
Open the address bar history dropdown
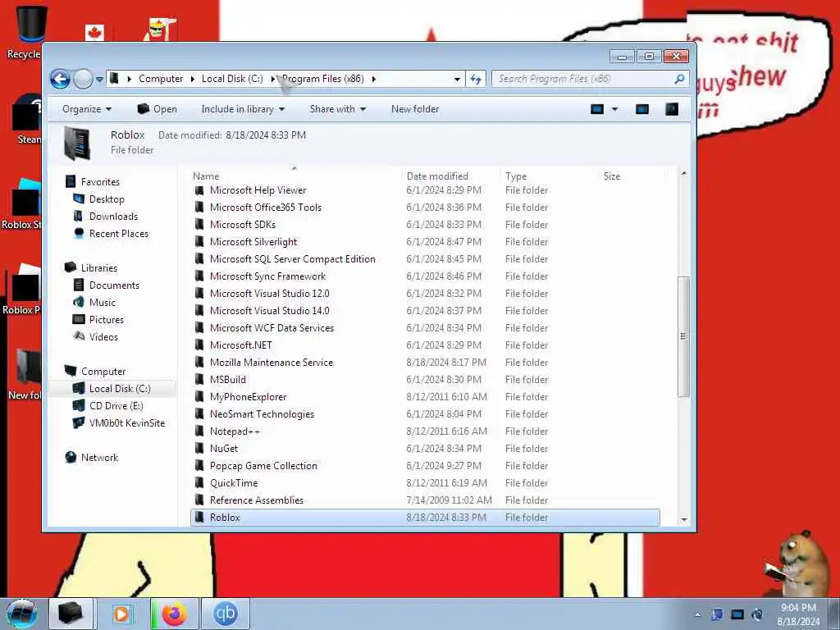click(x=457, y=79)
